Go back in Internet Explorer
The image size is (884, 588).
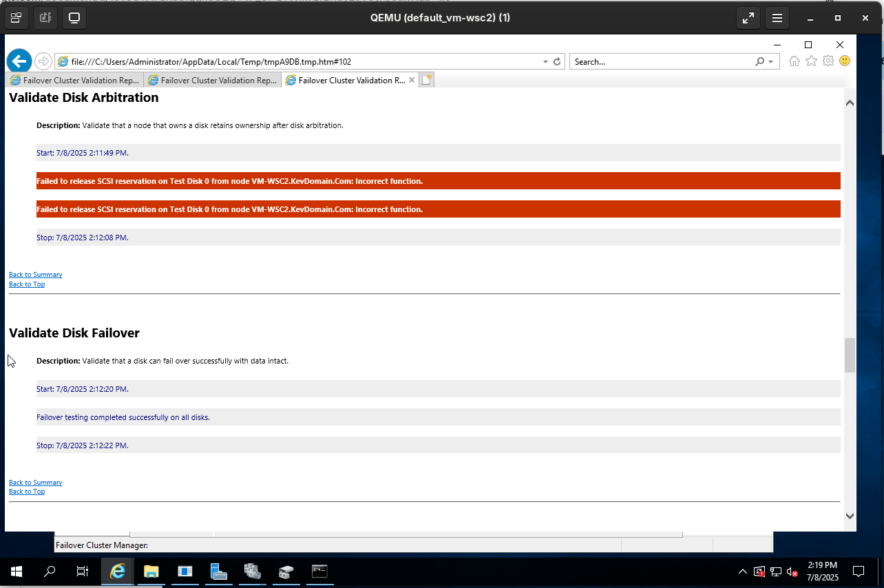19,61
